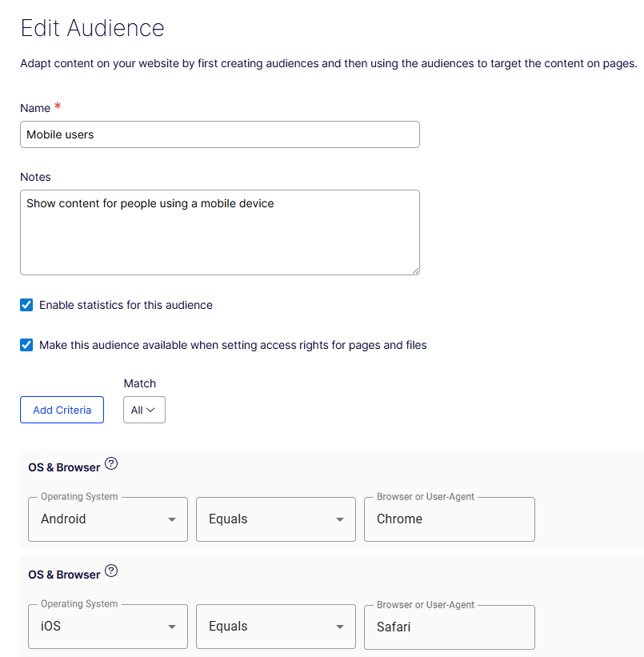This screenshot has height=657, width=644.
Task: Expand the Android Operating System dropdown
Action: (108, 519)
